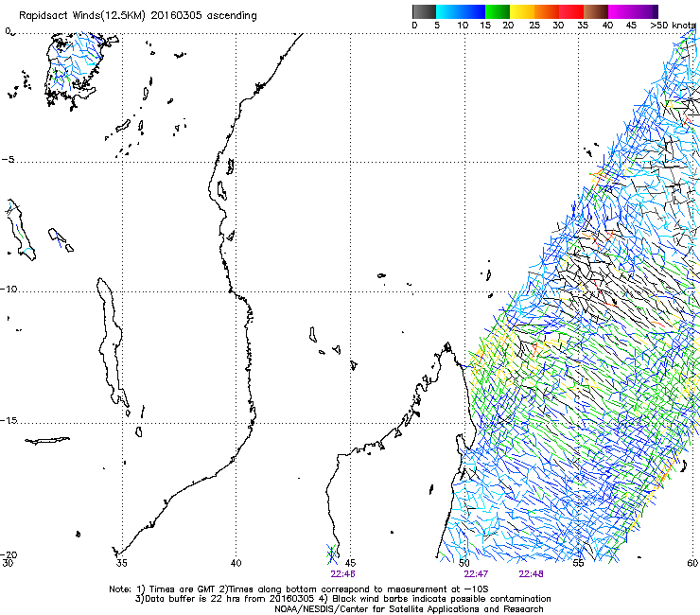Click the note line '3)Data buffer is 22 hrs'
The width and height of the screenshot is (700, 615).
[342, 599]
